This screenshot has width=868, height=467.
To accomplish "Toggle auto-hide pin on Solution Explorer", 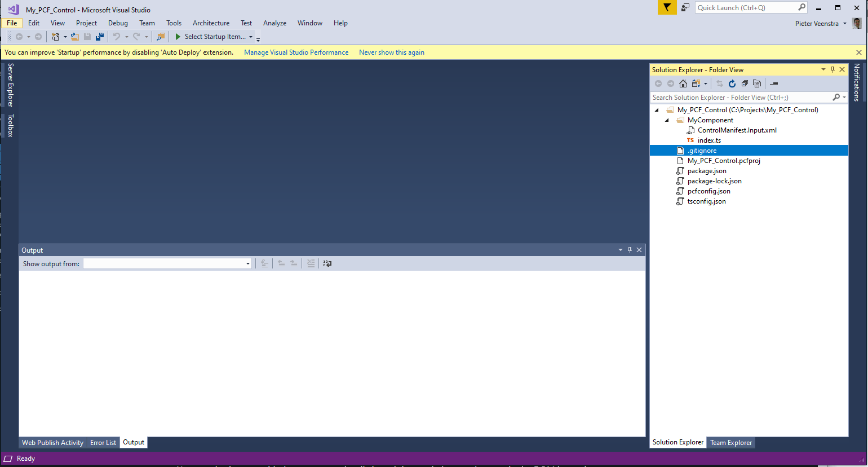I will tap(833, 69).
